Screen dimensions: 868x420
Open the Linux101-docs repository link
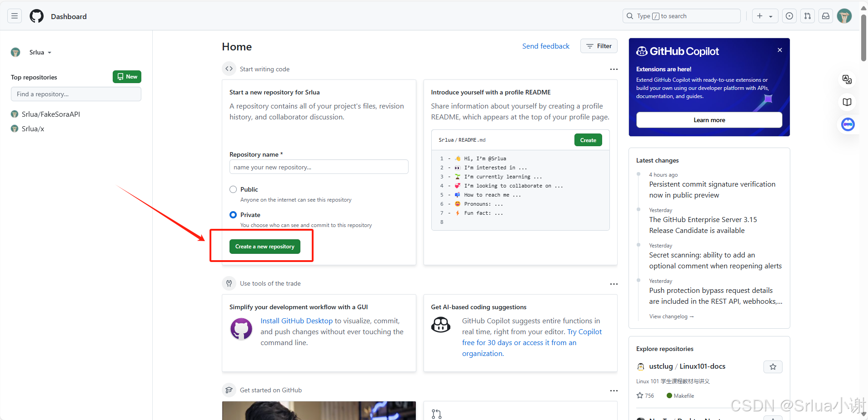(x=703, y=366)
